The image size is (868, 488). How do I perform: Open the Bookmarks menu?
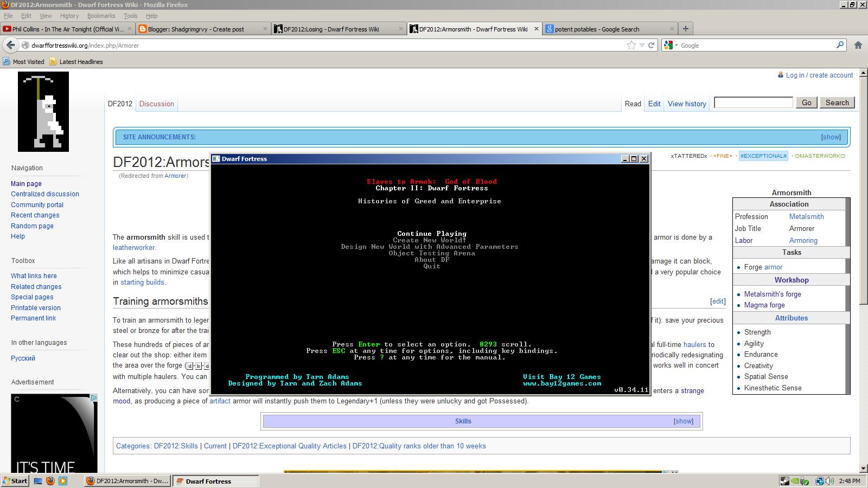click(x=101, y=16)
